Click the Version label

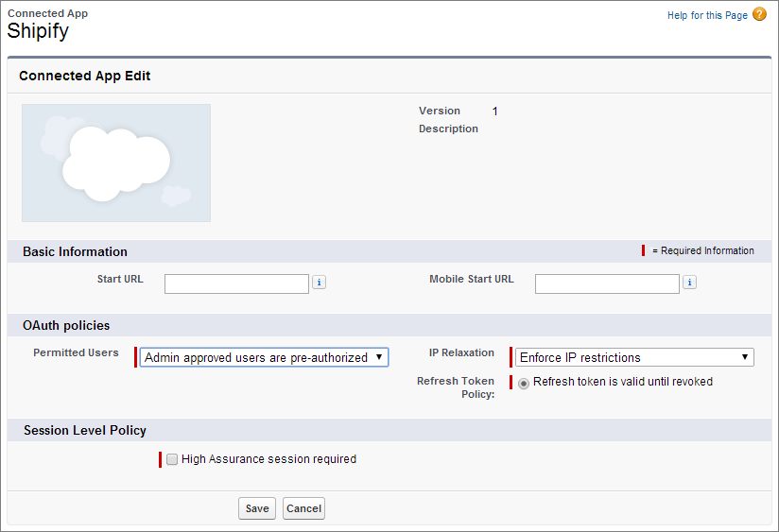pyautogui.click(x=440, y=111)
